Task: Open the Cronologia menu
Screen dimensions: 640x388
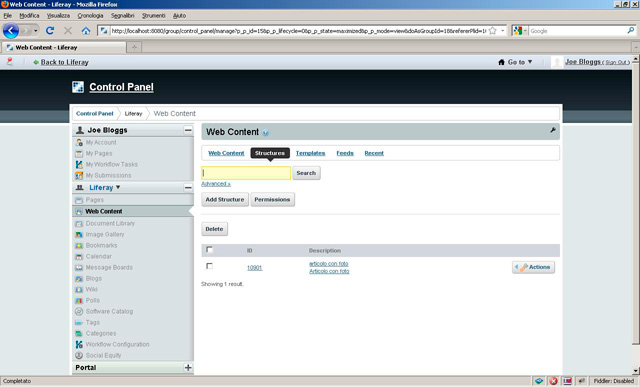Action: pos(90,16)
